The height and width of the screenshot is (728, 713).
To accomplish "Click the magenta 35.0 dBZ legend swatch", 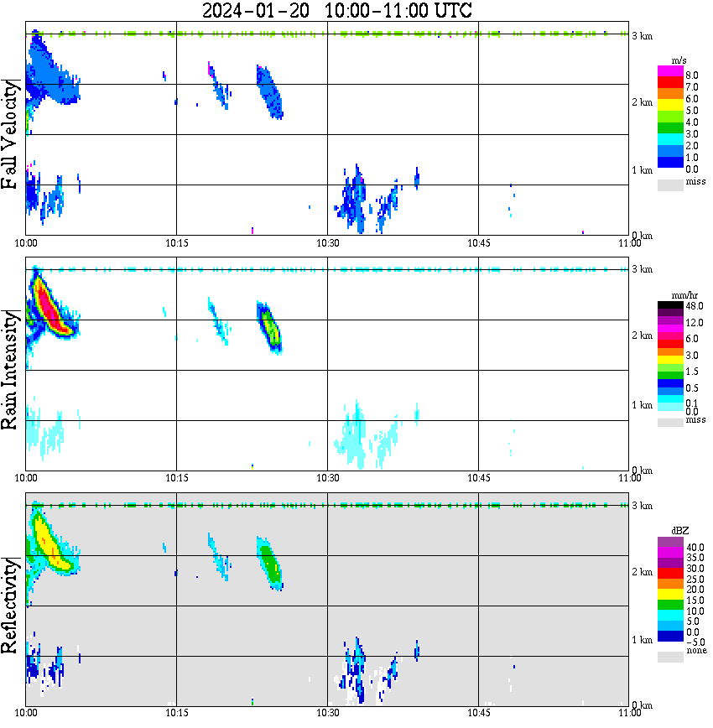I will tap(670, 553).
